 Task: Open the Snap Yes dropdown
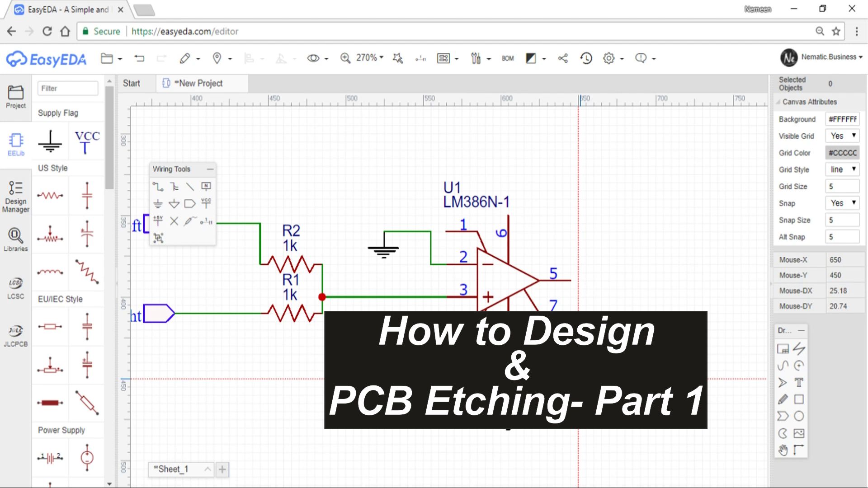[842, 203]
